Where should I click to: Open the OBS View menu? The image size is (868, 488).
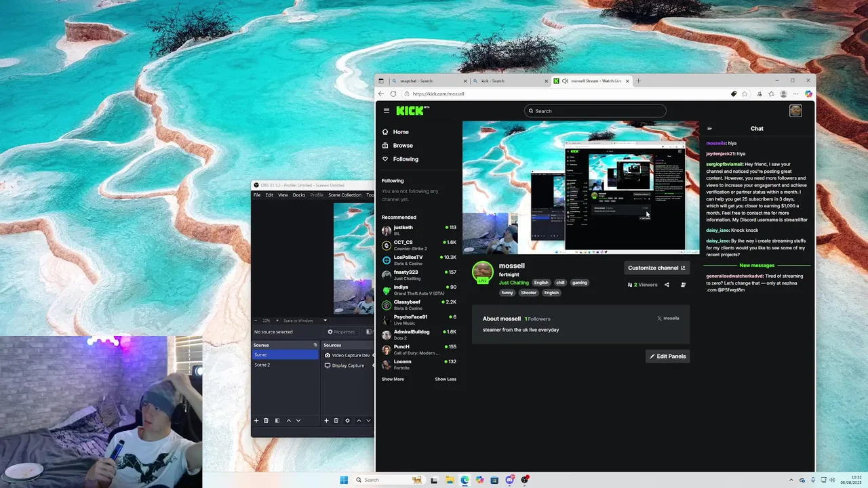click(283, 195)
